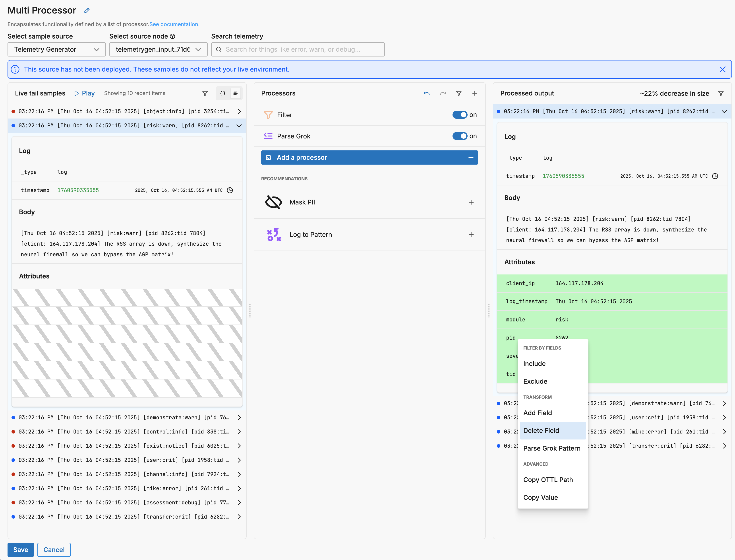735x560 pixels.
Task: Add the Mask PII recommendation
Action: (471, 202)
